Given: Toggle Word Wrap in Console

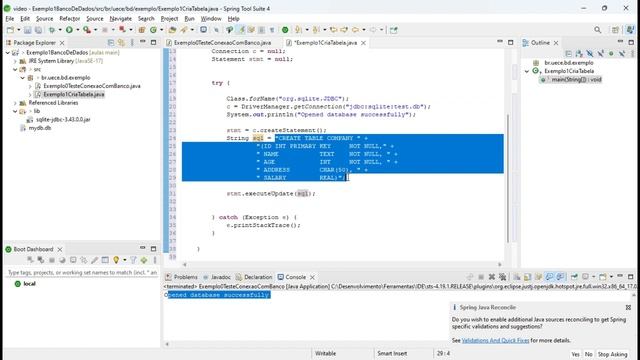Looking at the screenshot, I should click(538, 277).
